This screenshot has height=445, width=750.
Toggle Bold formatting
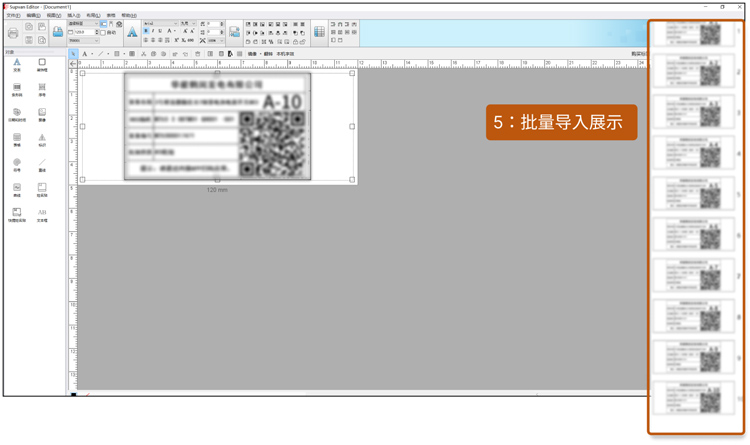[x=146, y=31]
